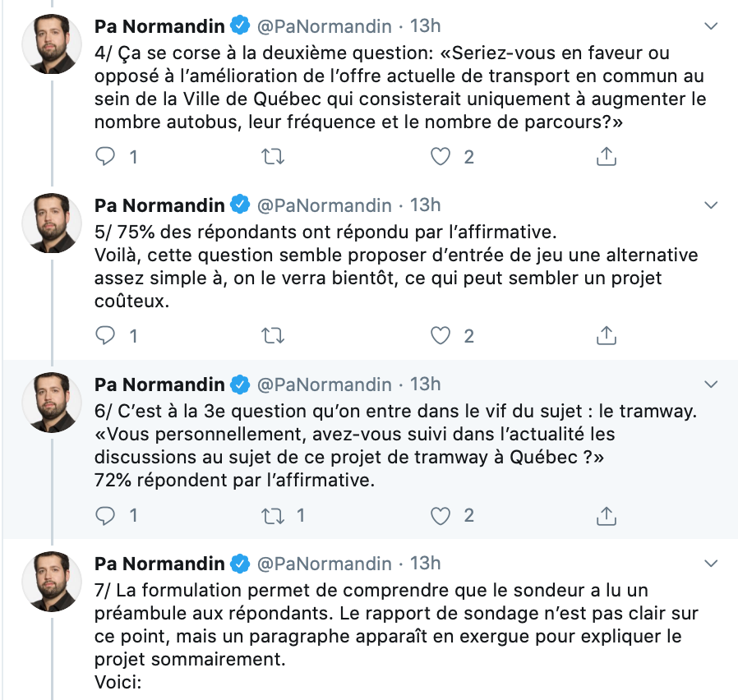Screen dimensions: 738x700
Task: Open the dropdown caret on tweet 5/
Action: 711,205
